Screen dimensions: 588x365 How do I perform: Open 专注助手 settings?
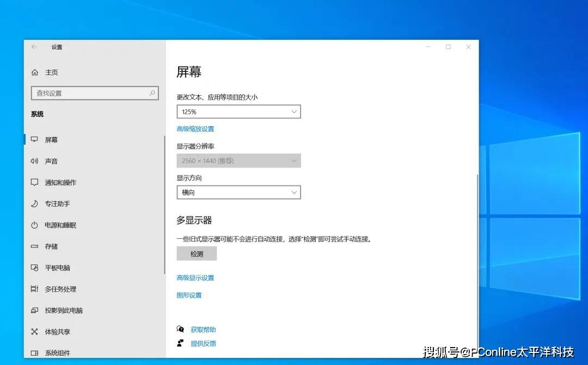pyautogui.click(x=57, y=204)
